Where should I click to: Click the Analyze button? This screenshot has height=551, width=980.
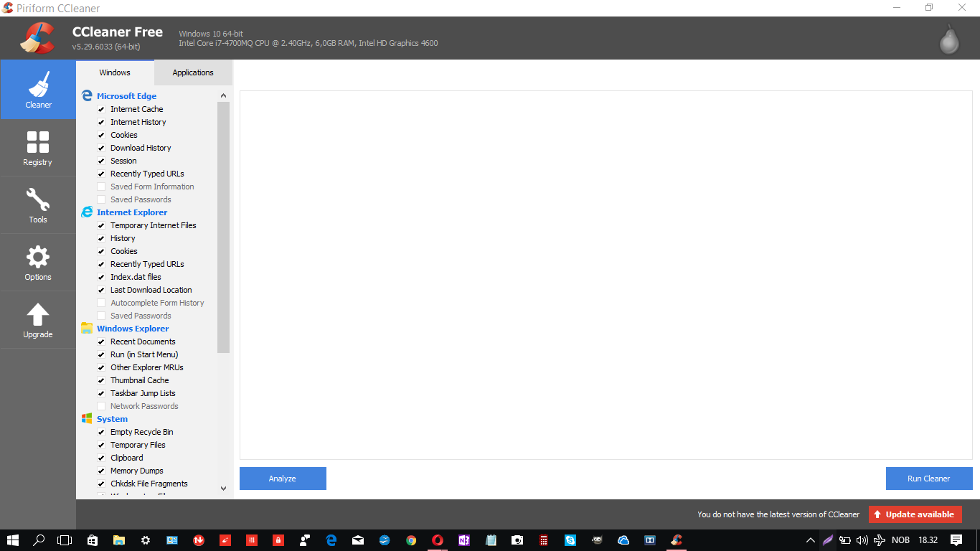tap(283, 479)
